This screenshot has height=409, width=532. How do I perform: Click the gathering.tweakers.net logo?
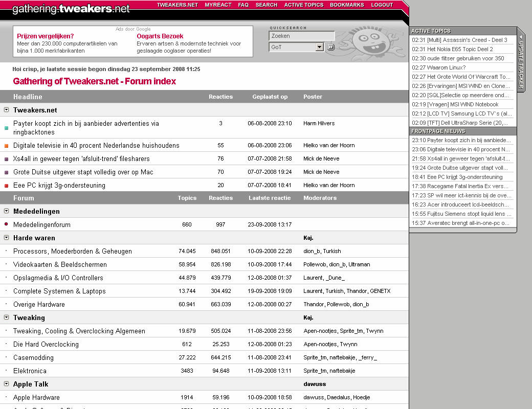click(71, 9)
